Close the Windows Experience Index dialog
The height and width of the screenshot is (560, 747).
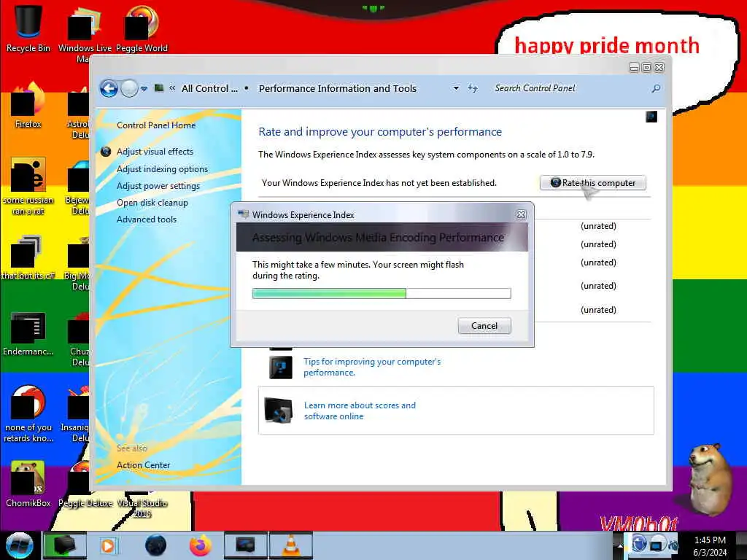pyautogui.click(x=521, y=215)
